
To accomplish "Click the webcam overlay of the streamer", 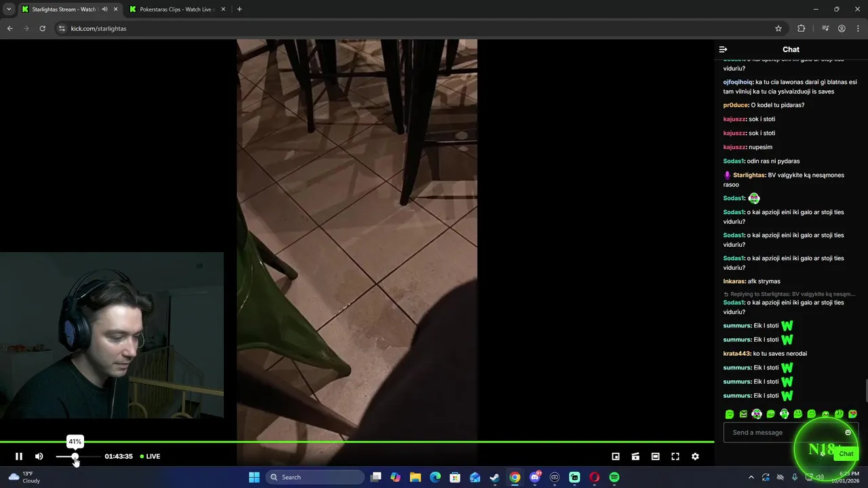I will pos(112,335).
